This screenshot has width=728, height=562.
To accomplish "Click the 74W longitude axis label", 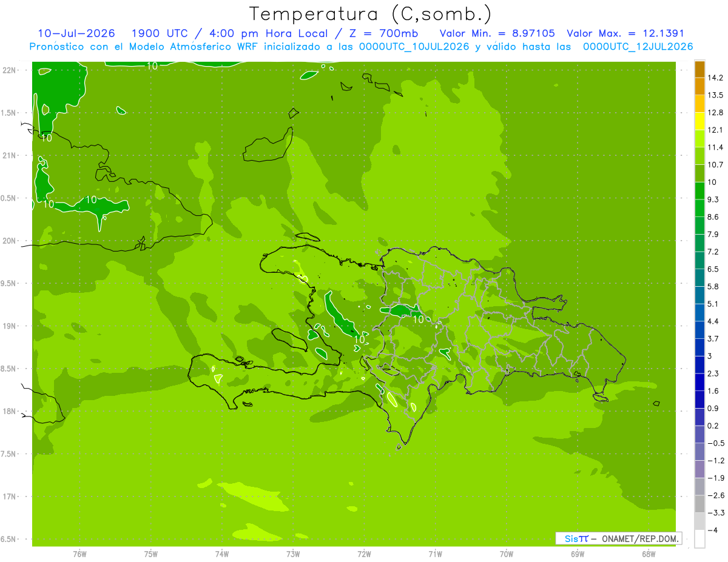I will click(x=222, y=554).
